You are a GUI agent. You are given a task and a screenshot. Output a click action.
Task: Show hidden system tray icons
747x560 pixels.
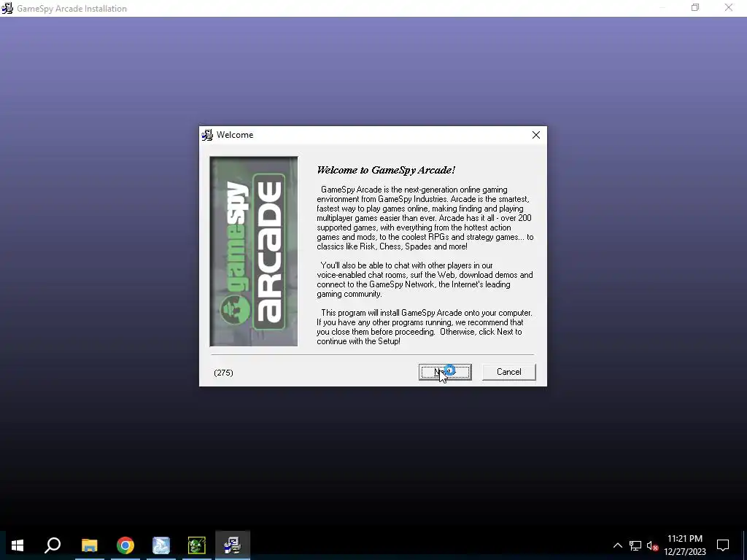pos(617,545)
